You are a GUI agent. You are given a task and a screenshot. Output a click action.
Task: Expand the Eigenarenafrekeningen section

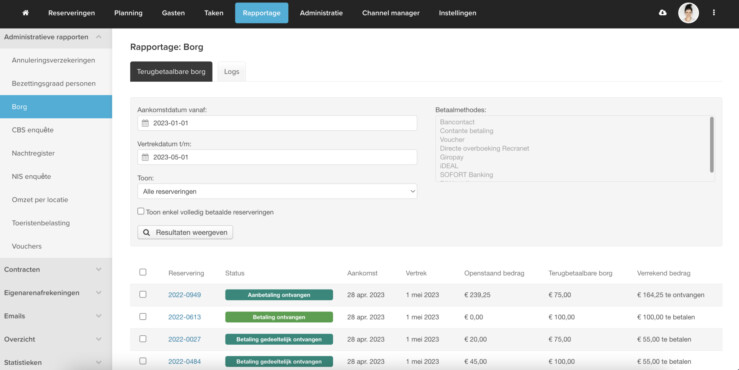(56, 293)
